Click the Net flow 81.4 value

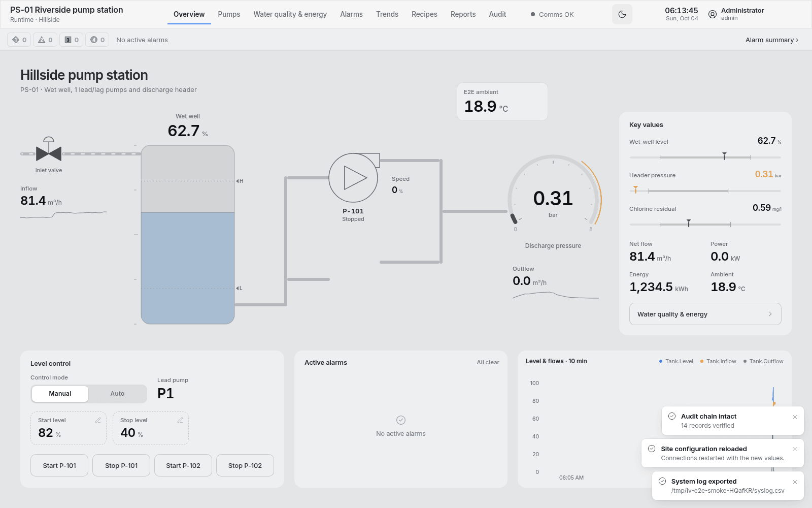coord(650,257)
